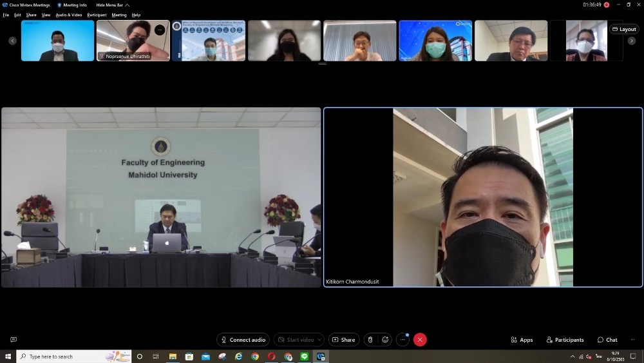
Task: Open the more options ellipsis button
Action: point(402,340)
